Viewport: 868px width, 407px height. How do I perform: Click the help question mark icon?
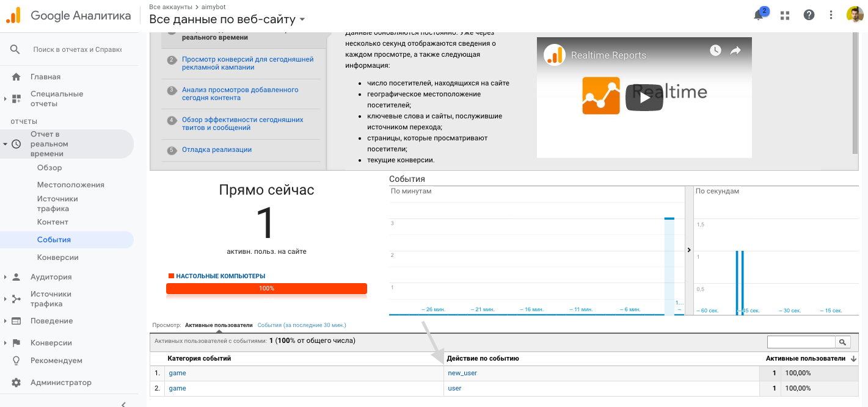[809, 15]
